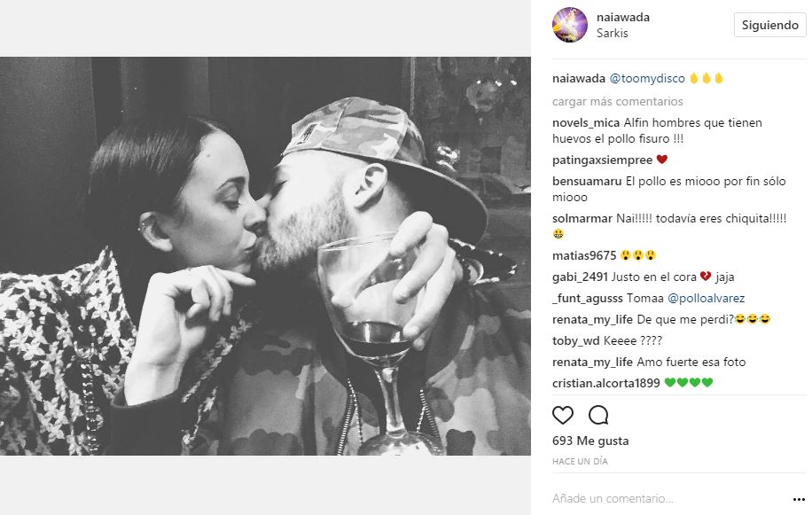This screenshot has height=515, width=812.
Task: Visit the gabi_2491 commenter profile
Action: (x=579, y=277)
